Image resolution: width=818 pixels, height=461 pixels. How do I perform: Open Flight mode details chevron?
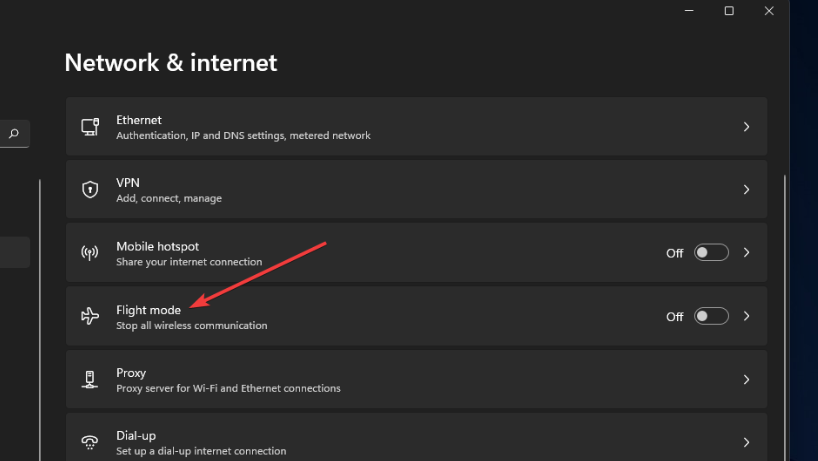747,316
